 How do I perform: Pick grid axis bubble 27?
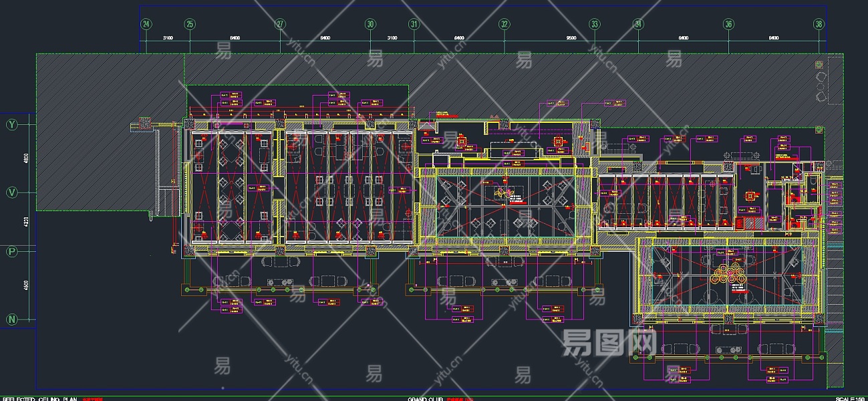coord(280,24)
